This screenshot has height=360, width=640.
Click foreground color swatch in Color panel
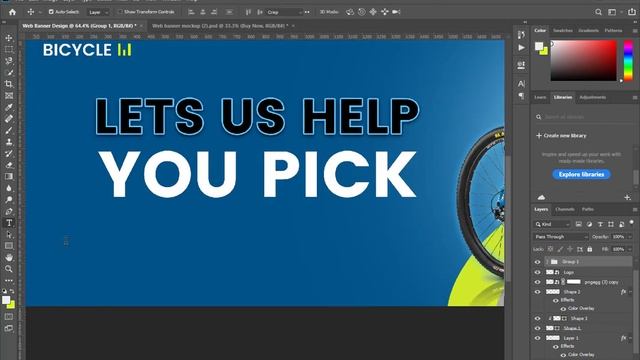(539, 46)
